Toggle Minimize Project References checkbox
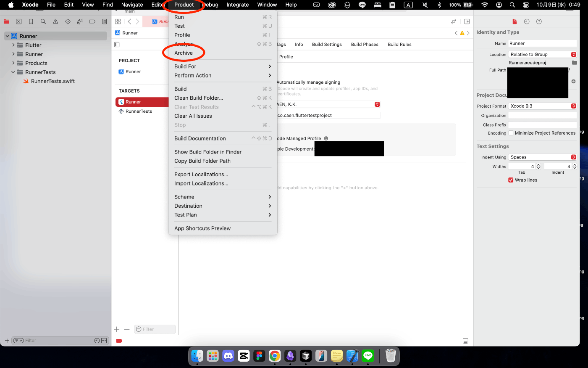 (511, 133)
